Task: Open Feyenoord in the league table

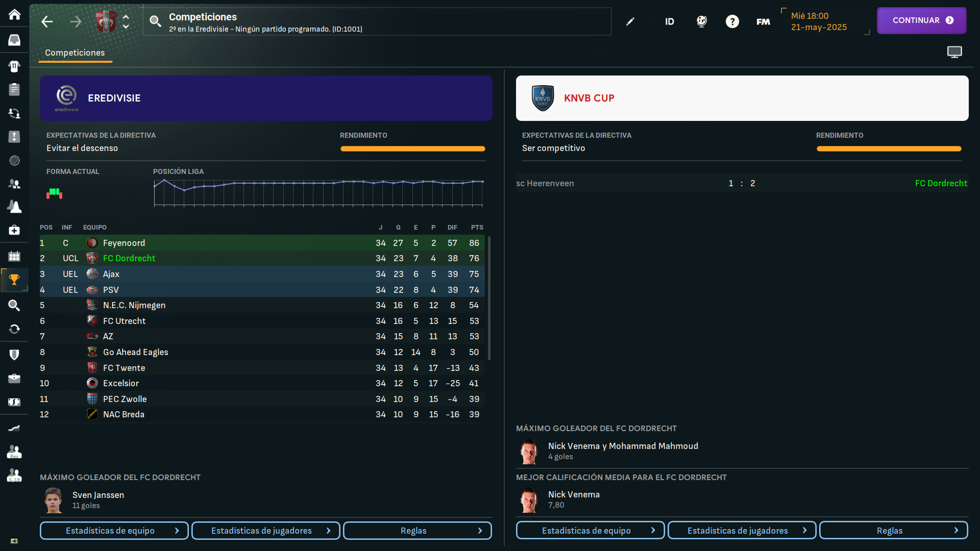Action: pyautogui.click(x=124, y=243)
